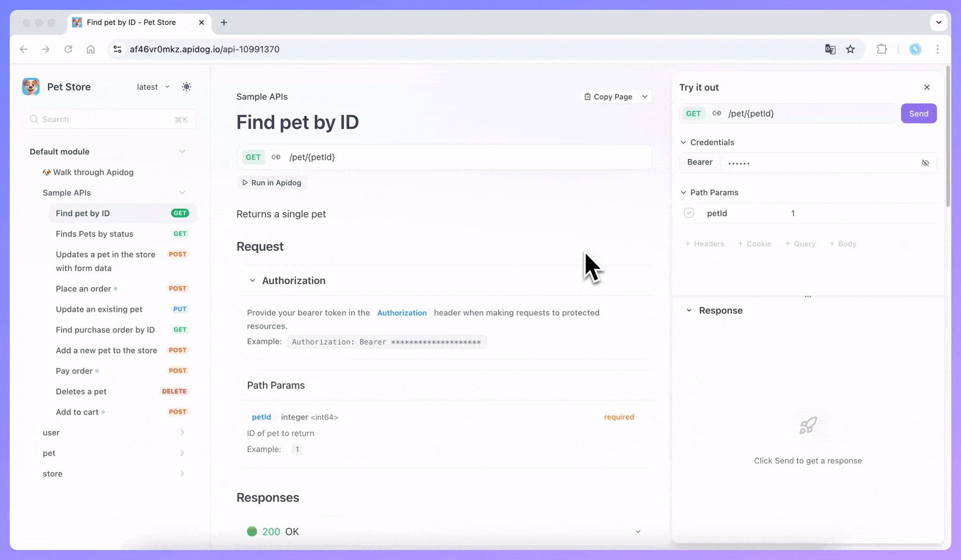Click the translate page icon
Image resolution: width=961 pixels, height=560 pixels.
pos(830,49)
